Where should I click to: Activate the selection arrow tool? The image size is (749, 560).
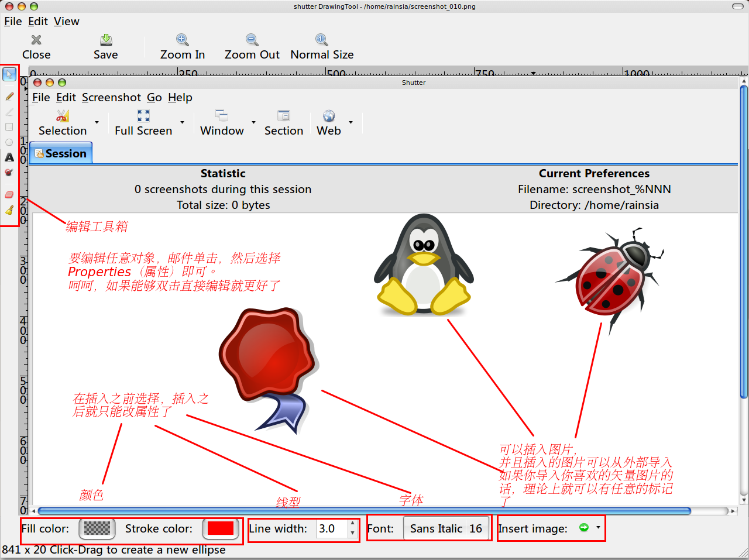[9, 74]
